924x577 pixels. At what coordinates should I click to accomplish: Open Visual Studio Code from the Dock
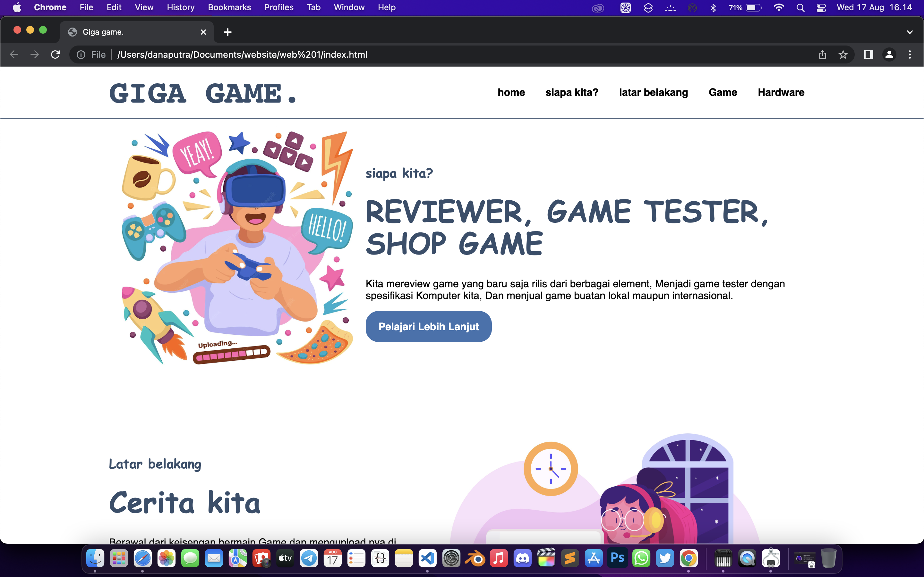click(428, 558)
